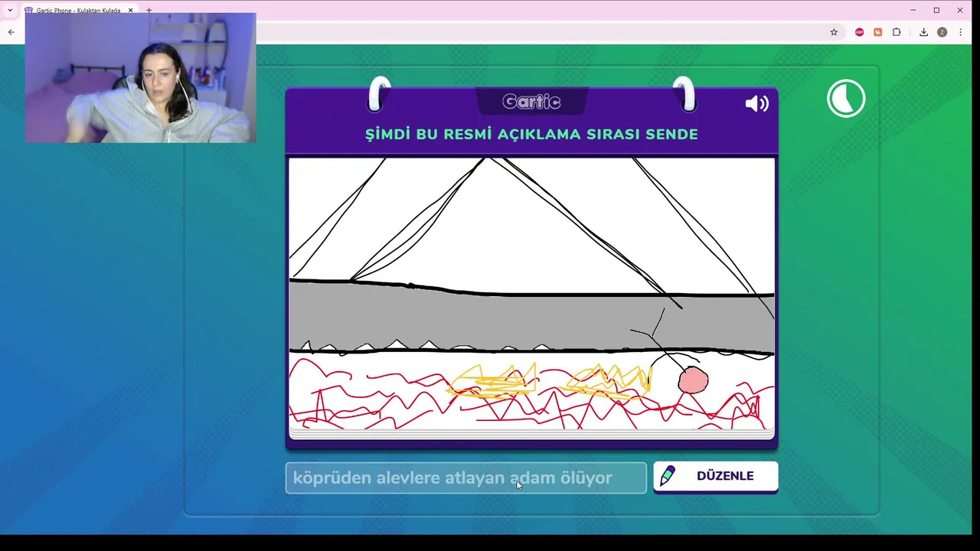Click the round timer clock icon
The width and height of the screenshot is (980, 551).
click(846, 99)
